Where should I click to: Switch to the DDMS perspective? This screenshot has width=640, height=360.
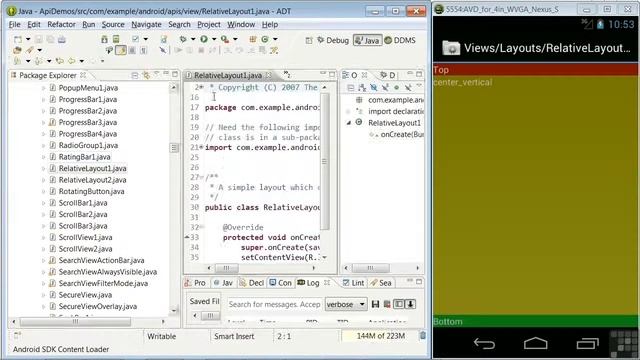click(x=400, y=40)
